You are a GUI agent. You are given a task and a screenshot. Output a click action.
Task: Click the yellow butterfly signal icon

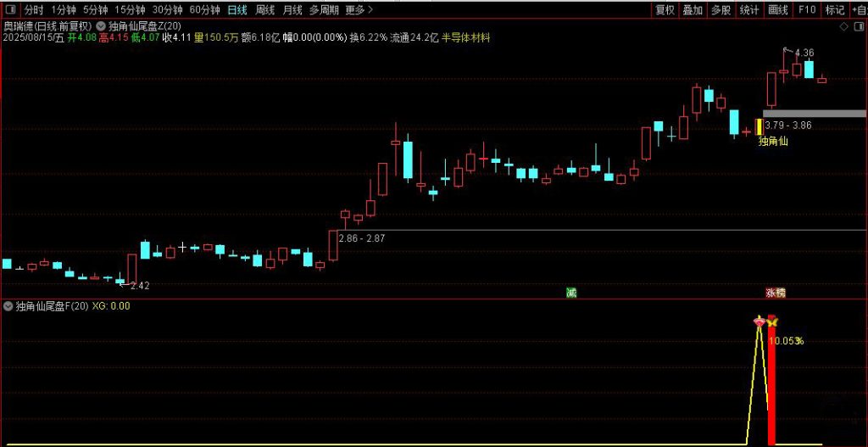[x=772, y=321]
